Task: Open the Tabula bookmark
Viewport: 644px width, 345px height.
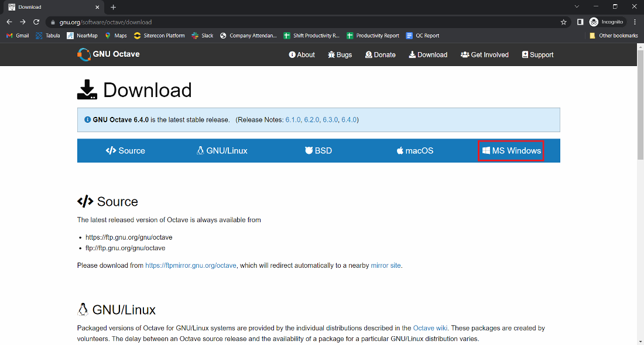Action: tap(47, 36)
